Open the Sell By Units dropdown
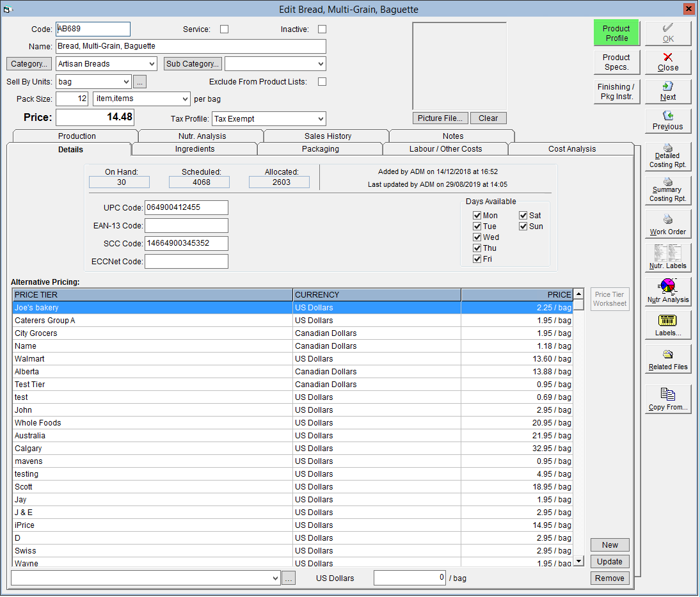Image resolution: width=700 pixels, height=597 pixels. tap(126, 82)
